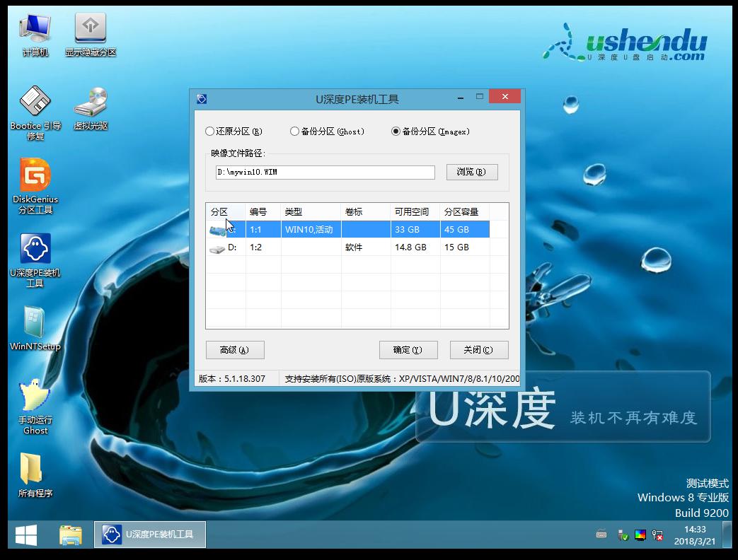The height and width of the screenshot is (560, 738).
Task: Select the 备份分区(Ghost) radio button
Action: click(327, 132)
